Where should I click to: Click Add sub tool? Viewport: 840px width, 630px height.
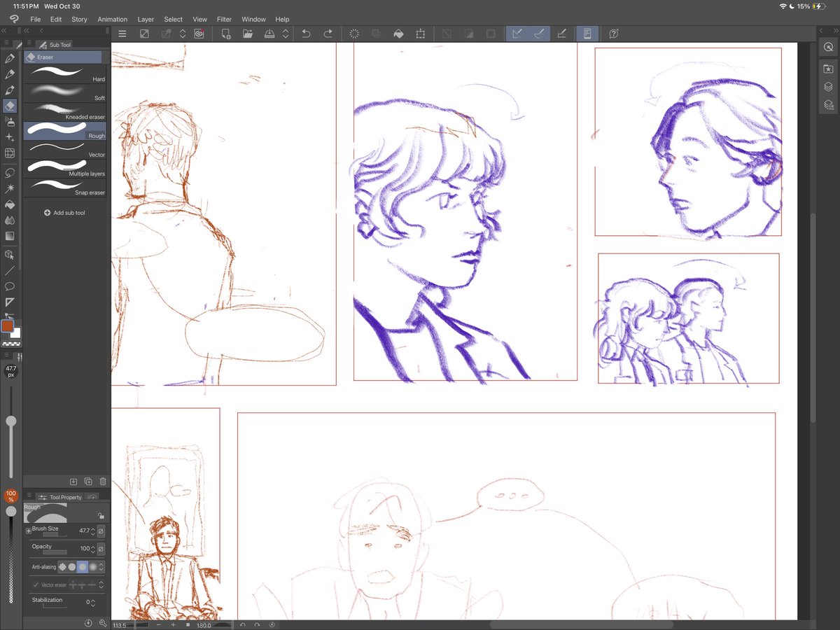tap(64, 213)
